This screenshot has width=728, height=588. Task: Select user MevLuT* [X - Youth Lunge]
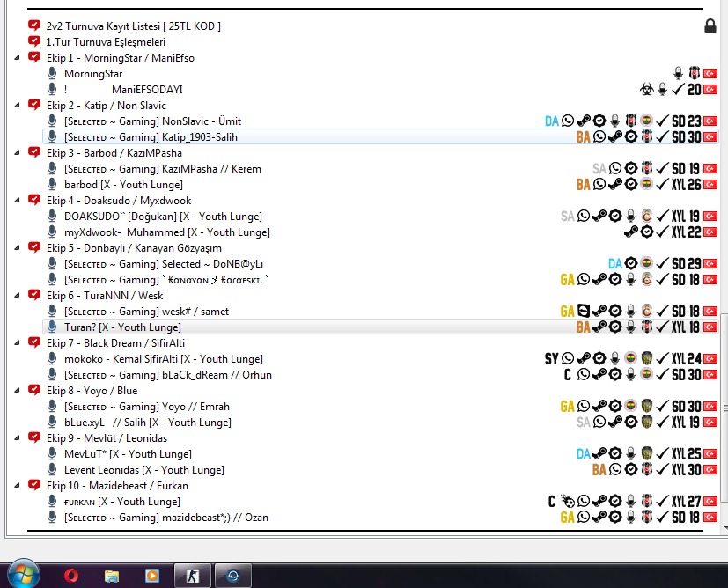(128, 454)
